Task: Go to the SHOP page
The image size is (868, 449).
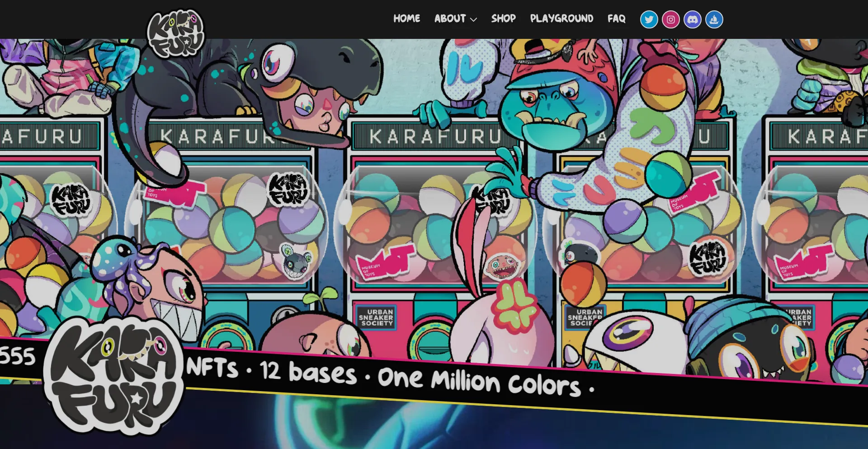Action: point(503,19)
